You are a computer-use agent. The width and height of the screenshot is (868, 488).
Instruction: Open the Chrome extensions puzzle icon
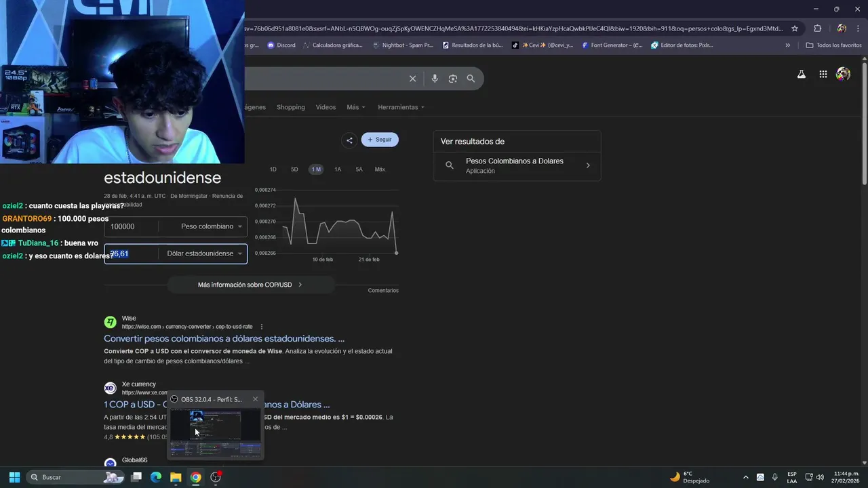point(817,28)
